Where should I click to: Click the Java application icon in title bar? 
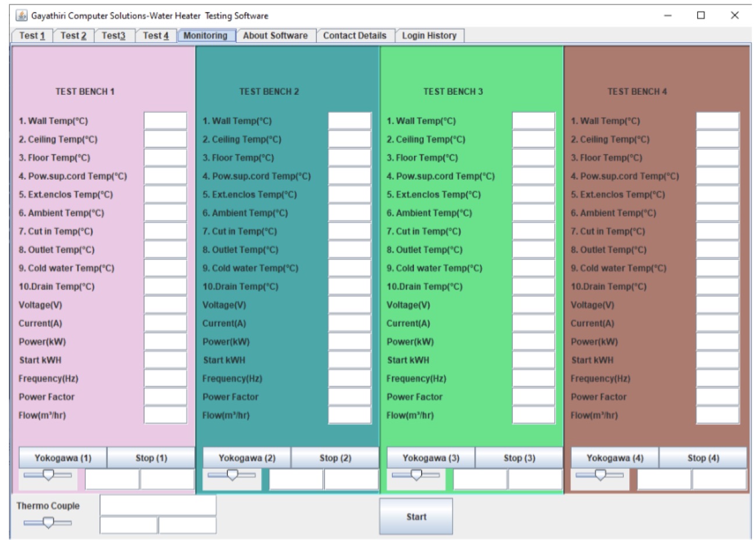(x=22, y=15)
